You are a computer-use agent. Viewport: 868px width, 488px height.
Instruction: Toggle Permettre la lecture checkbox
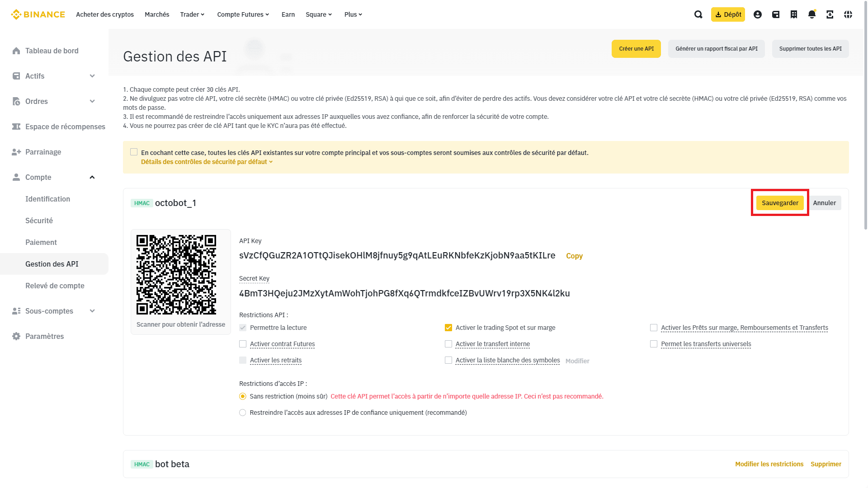(243, 328)
